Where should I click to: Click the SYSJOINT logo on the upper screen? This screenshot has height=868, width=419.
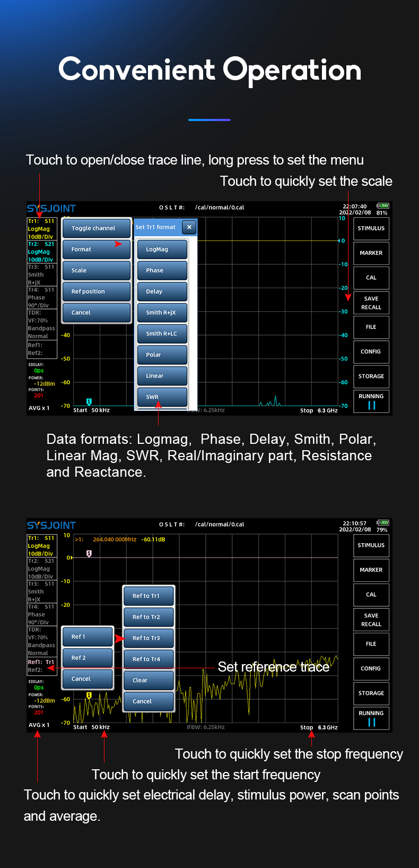pyautogui.click(x=51, y=209)
